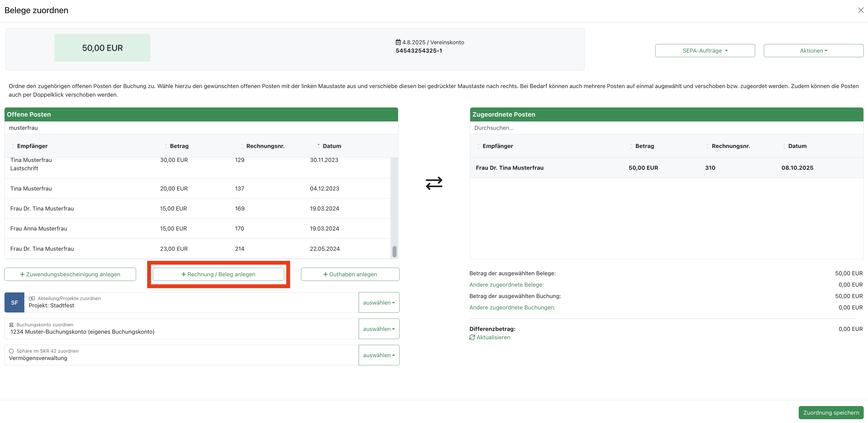Expand auswählen for Projekt: Stadtfest

[379, 302]
